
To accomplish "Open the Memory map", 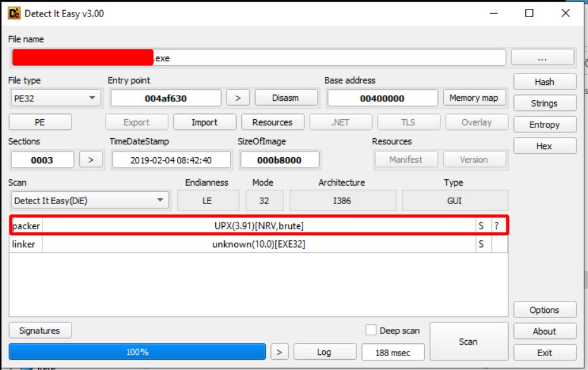I will pyautogui.click(x=474, y=98).
